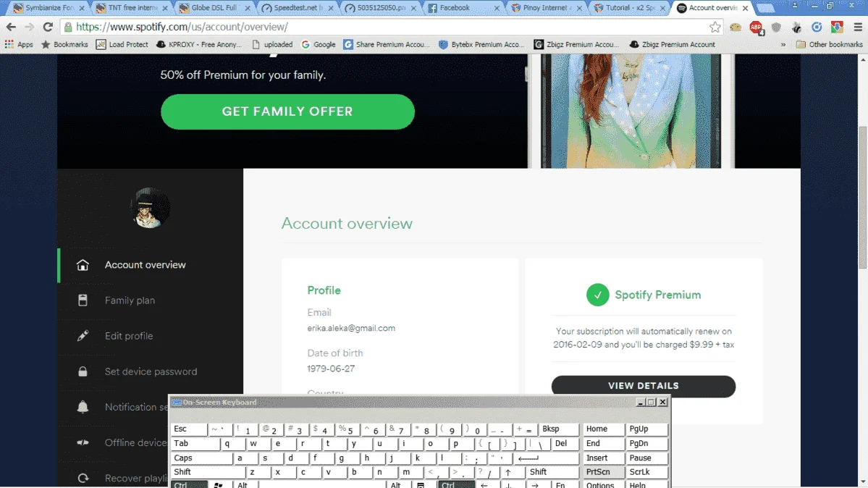Click the Offline devices arrows icon

[x=83, y=442]
